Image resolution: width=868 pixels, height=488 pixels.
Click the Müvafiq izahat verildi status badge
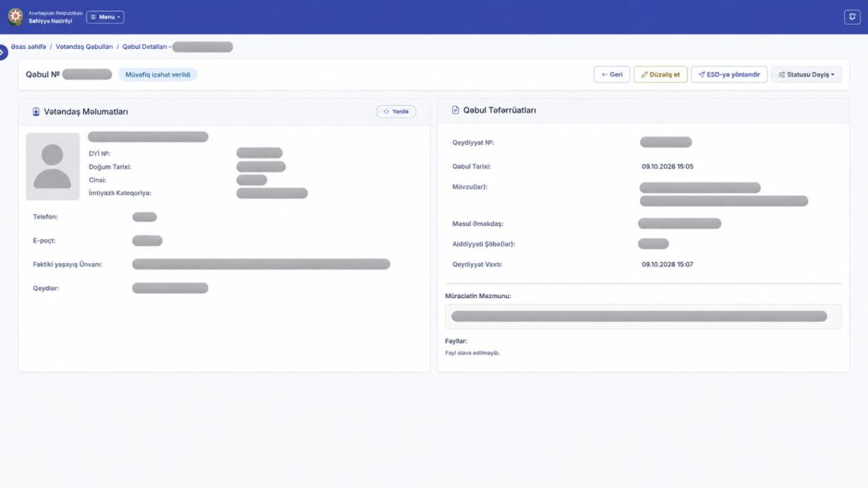pyautogui.click(x=158, y=75)
